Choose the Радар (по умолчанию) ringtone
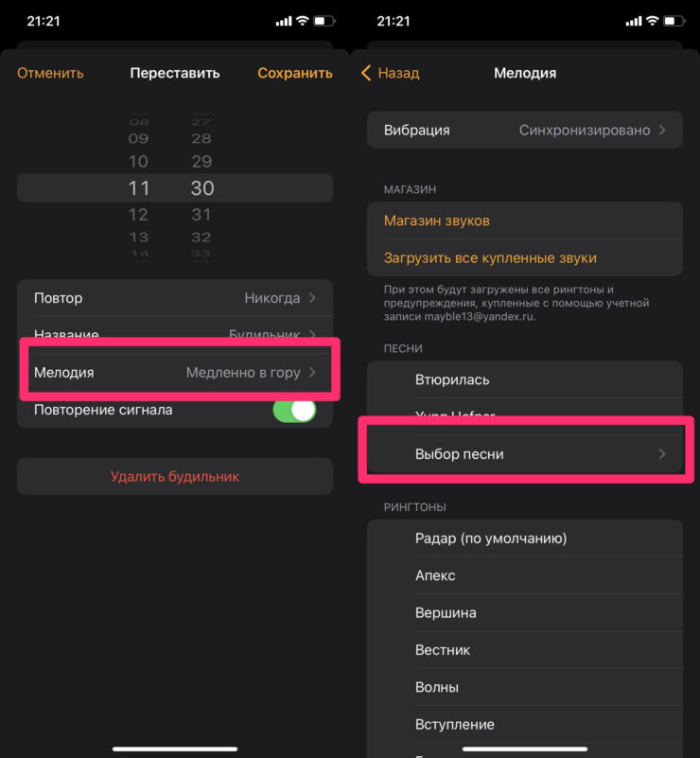The image size is (700, 758). tap(490, 538)
